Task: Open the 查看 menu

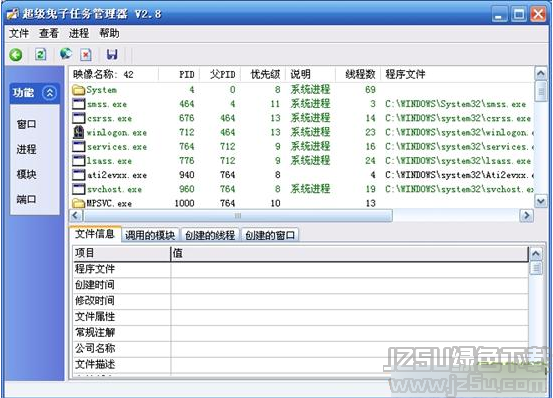Action: [49, 33]
